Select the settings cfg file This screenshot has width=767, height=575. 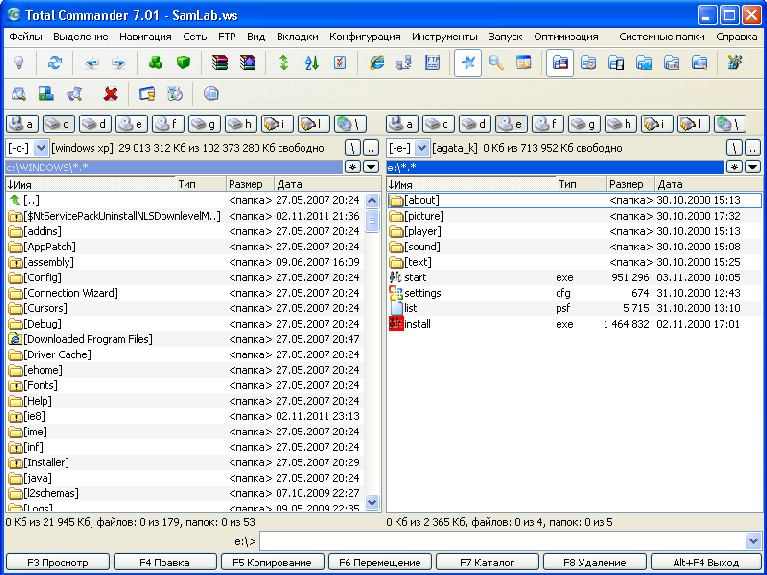574,293
